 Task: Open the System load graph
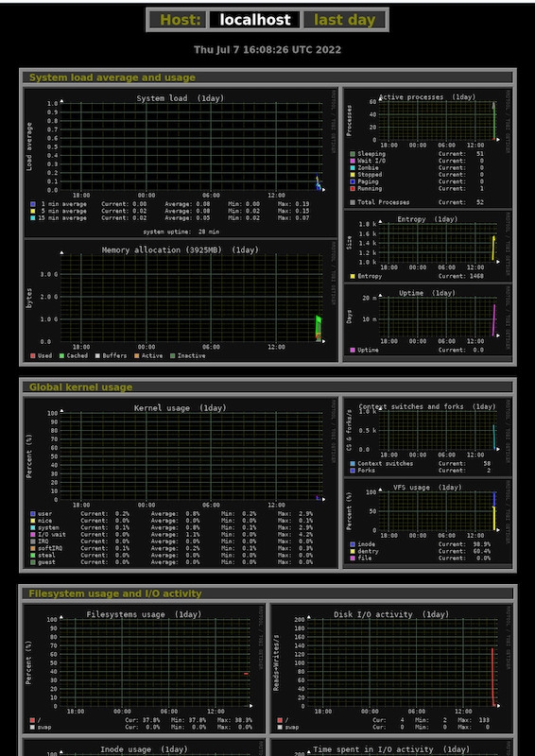181,163
